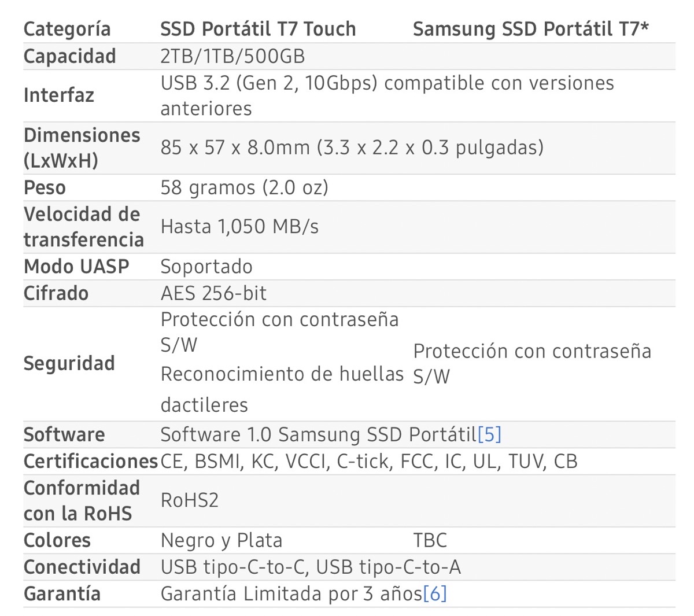Click the "Seguridad" row label
Image resolution: width=694 pixels, height=616 pixels.
pos(69,363)
